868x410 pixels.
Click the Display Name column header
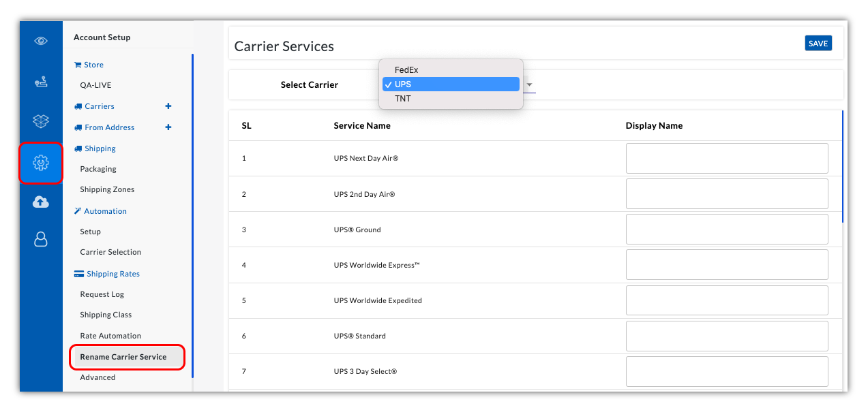[x=654, y=125]
